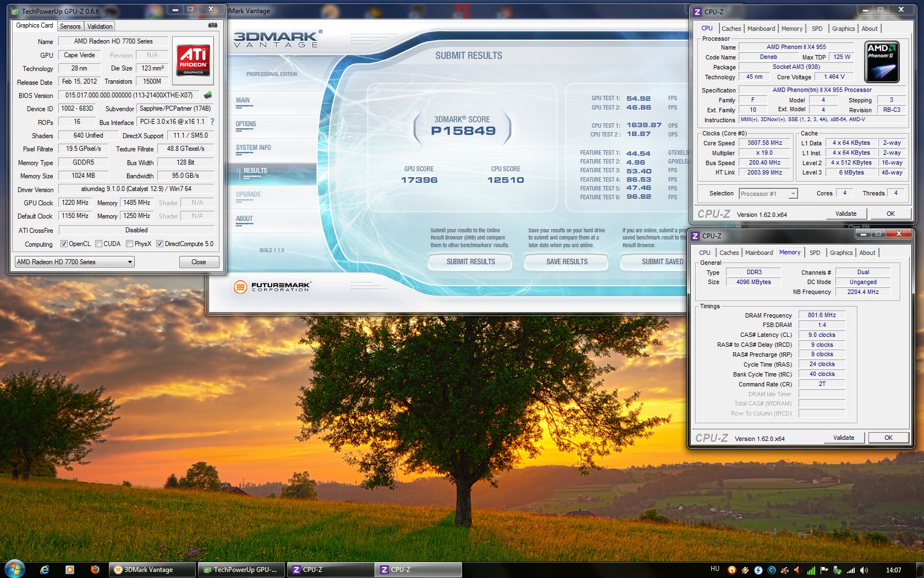924x578 pixels.
Task: Open the Windows Start menu orb
Action: pos(15,570)
